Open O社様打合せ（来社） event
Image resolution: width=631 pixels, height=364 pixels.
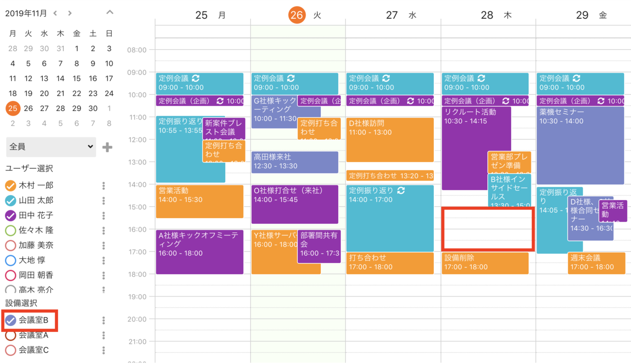click(x=295, y=204)
